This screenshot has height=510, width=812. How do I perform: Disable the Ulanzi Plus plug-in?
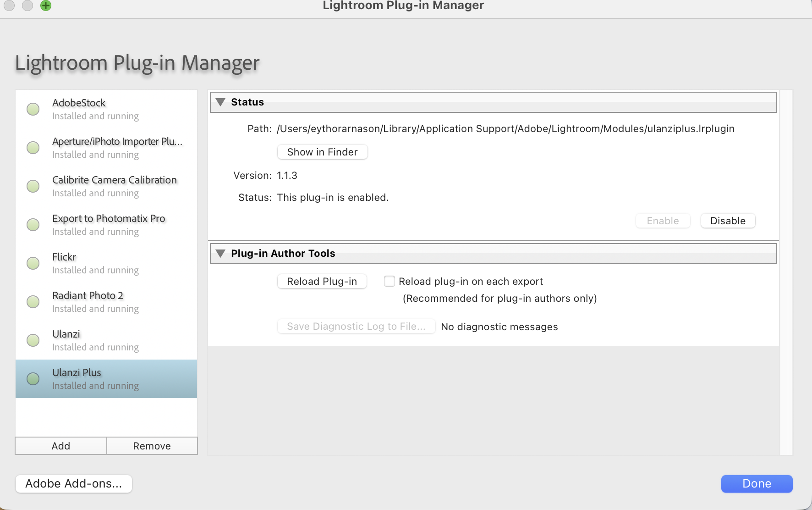728,221
